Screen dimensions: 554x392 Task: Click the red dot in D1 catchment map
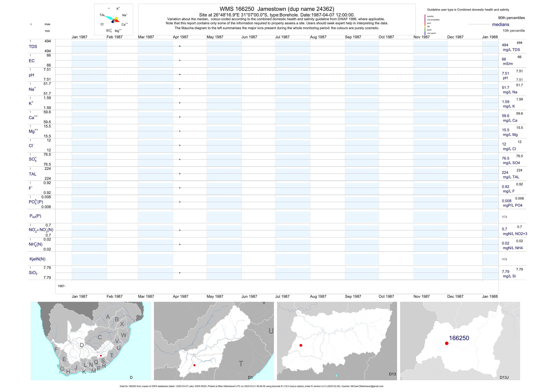click(x=194, y=365)
